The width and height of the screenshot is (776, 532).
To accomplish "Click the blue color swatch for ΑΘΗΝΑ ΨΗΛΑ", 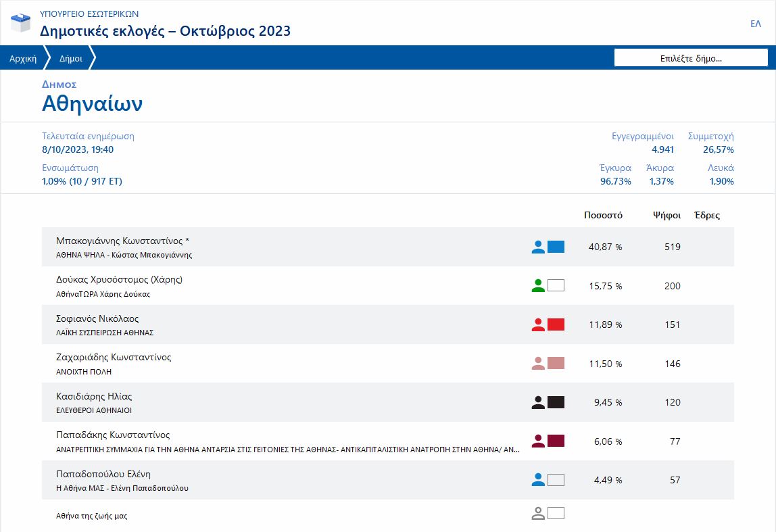I will point(556,247).
